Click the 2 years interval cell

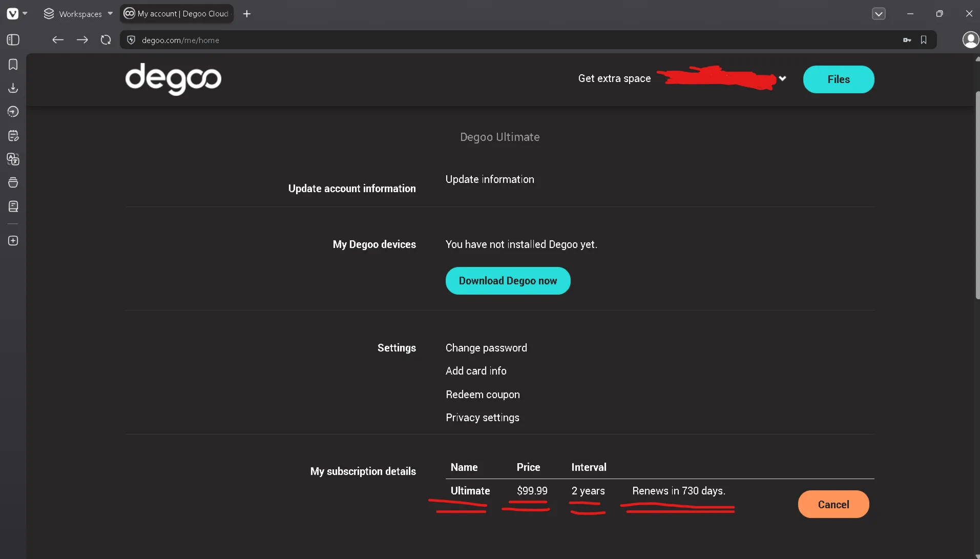588,491
